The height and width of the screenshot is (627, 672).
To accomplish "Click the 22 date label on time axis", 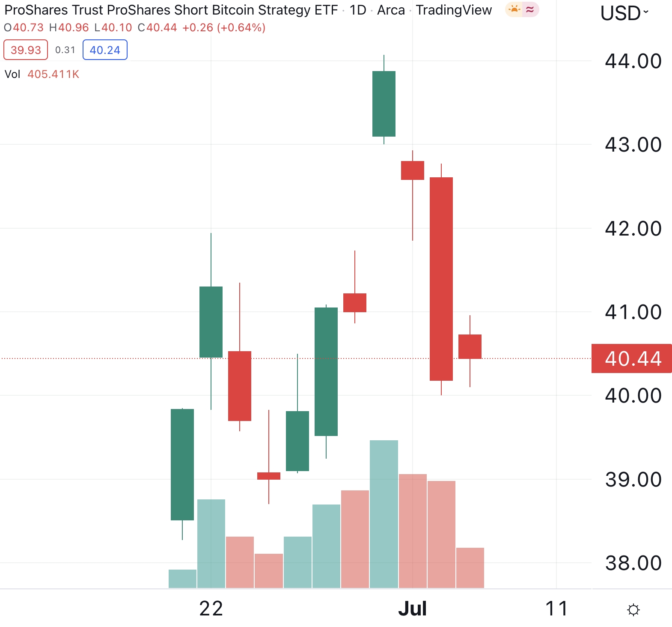I will click(x=211, y=609).
